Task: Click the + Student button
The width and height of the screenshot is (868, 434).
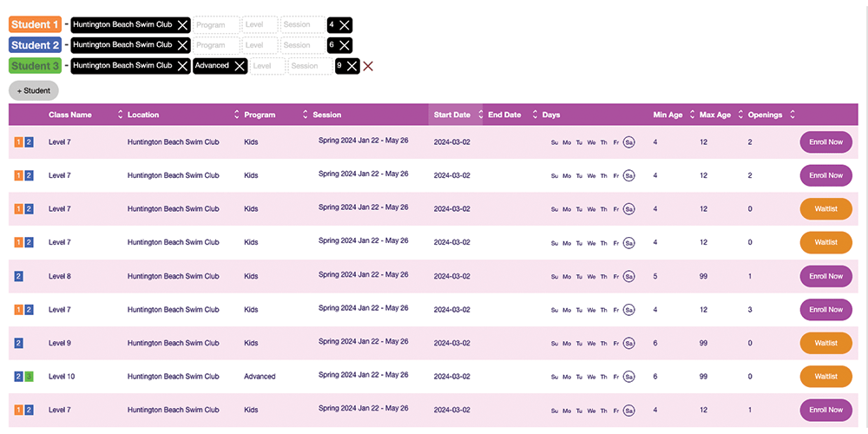Action: tap(34, 90)
